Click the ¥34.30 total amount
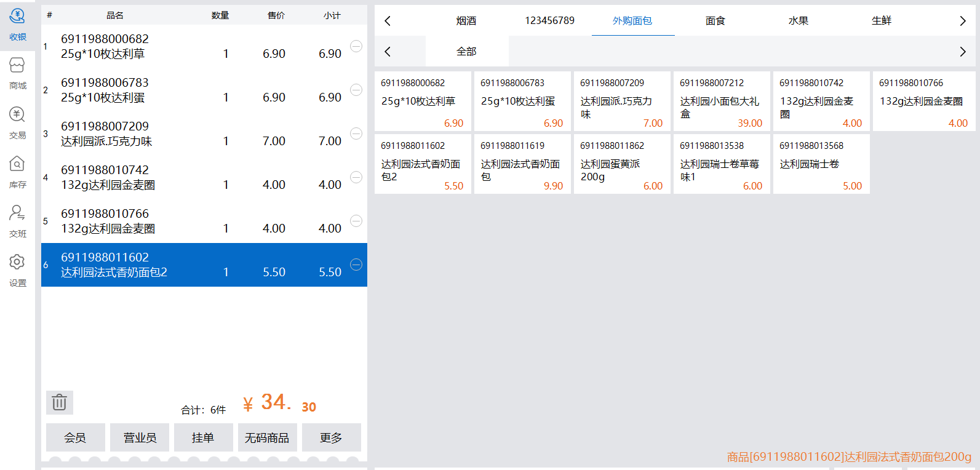This screenshot has height=470, width=980. 279,403
